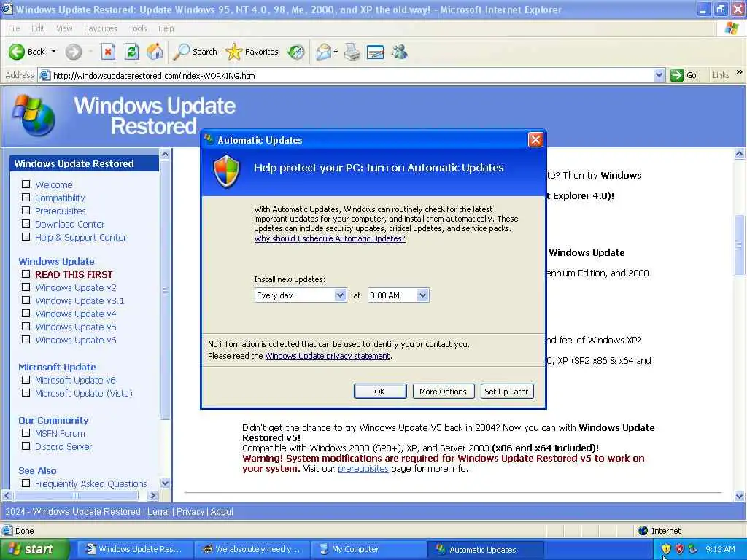Click the red security alert tray icon
This screenshot has width=747, height=560.
pyautogui.click(x=679, y=549)
